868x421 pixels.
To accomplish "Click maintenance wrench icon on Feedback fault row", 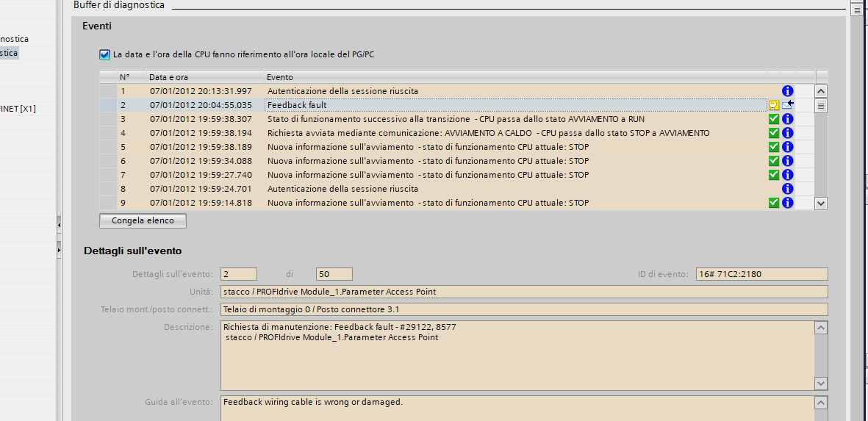I will point(773,105).
